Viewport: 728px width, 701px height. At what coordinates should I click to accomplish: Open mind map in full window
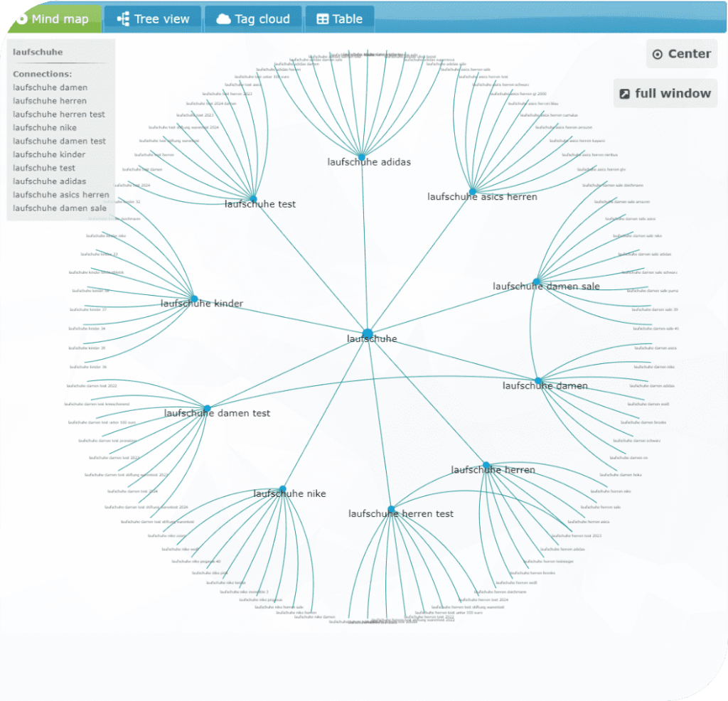[665, 93]
